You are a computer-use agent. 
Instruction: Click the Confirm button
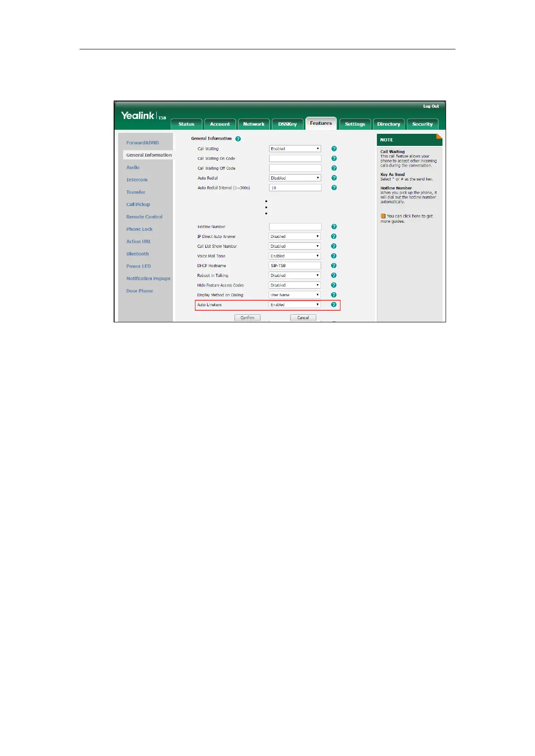(248, 318)
